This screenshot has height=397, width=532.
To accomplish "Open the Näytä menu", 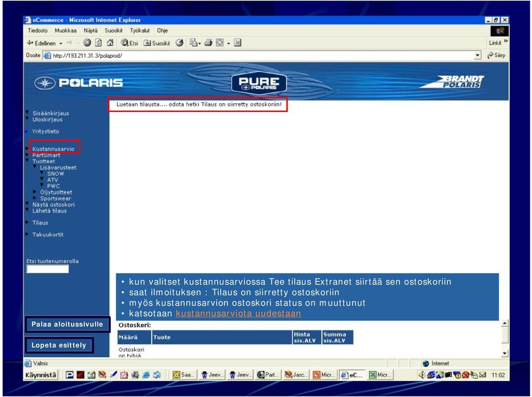I will point(90,30).
